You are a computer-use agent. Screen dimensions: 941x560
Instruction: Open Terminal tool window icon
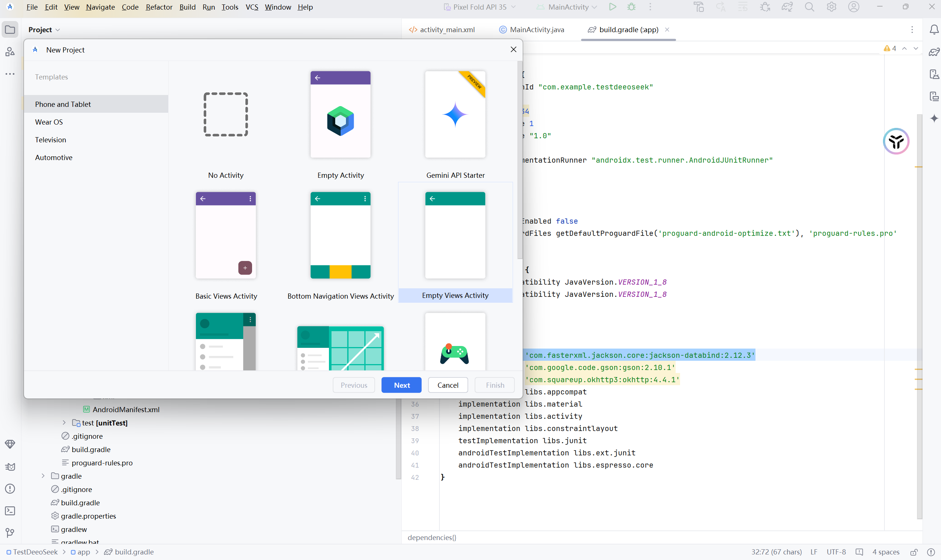pos(10,510)
